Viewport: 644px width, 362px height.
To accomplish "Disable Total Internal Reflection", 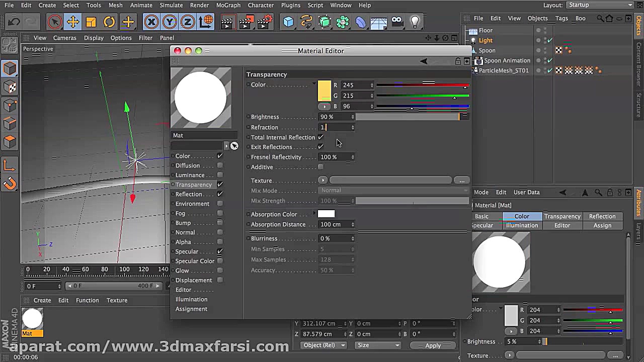I will click(x=320, y=137).
